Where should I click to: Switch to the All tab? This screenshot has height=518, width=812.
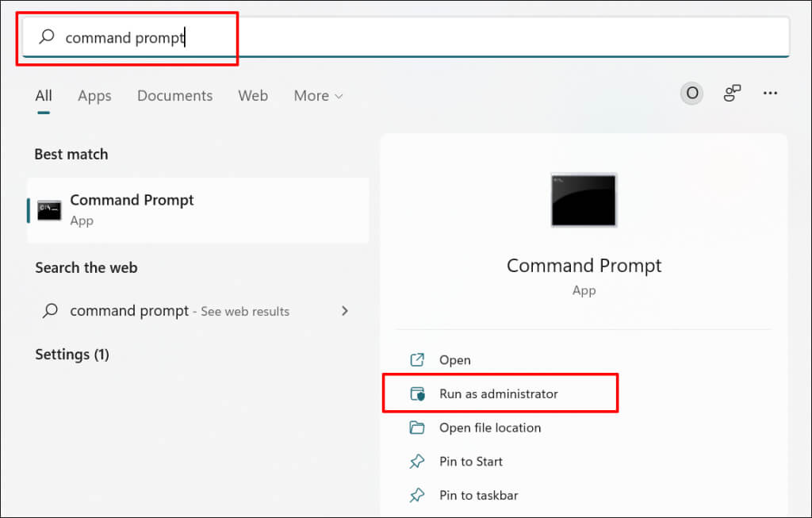click(44, 96)
